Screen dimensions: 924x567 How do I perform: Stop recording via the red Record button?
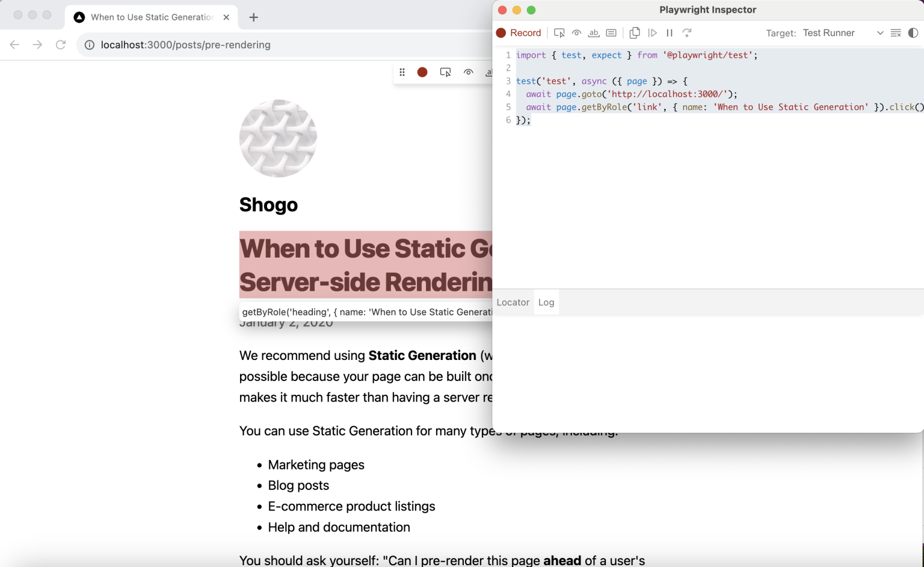tap(519, 33)
